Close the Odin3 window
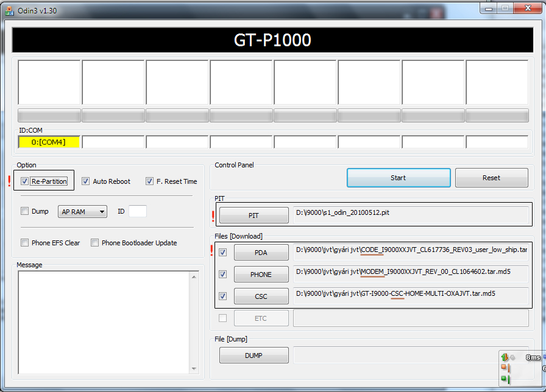This screenshot has width=546, height=392. 528,8
